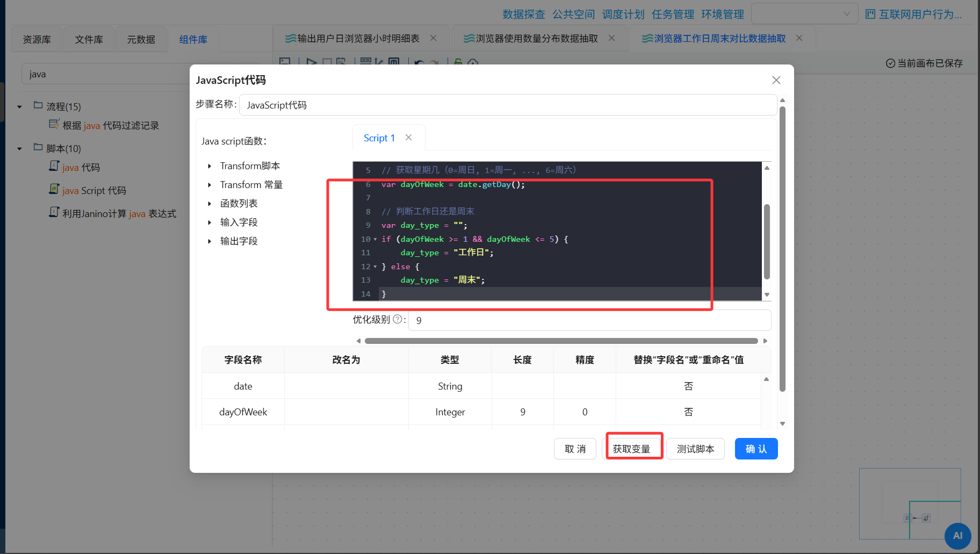Click the saved-canvas checkmark icon

click(x=890, y=63)
